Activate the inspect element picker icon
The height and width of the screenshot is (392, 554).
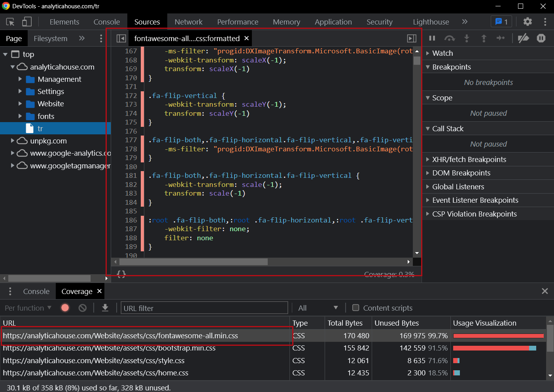point(10,22)
